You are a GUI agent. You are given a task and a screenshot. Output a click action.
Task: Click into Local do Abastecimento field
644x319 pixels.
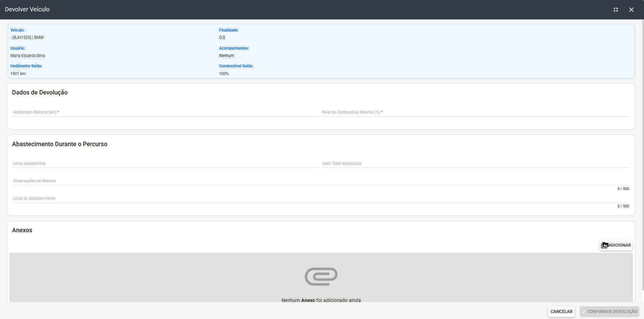click(x=321, y=198)
